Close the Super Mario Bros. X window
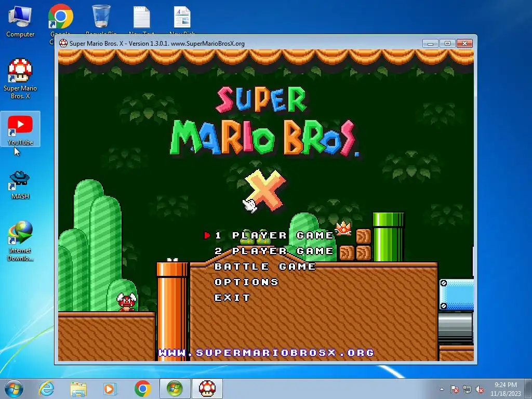 [464, 44]
